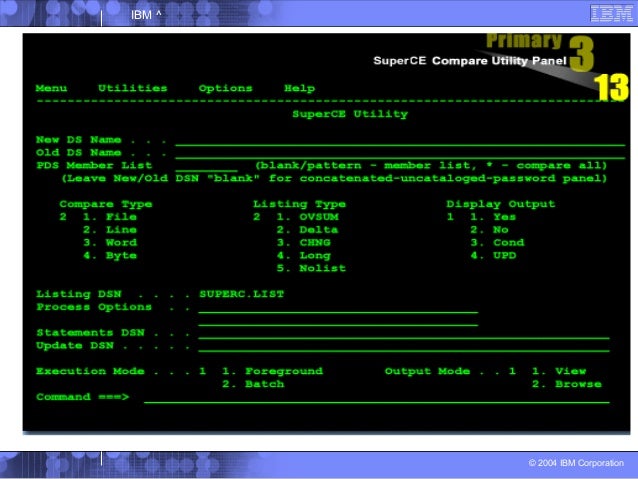
Task: Select the Word compare type option
Action: 110,243
